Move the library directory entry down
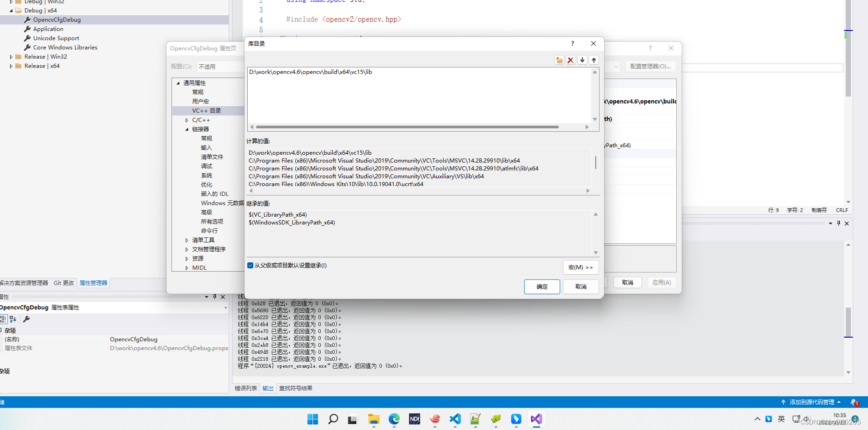The width and height of the screenshot is (868, 430). click(582, 60)
